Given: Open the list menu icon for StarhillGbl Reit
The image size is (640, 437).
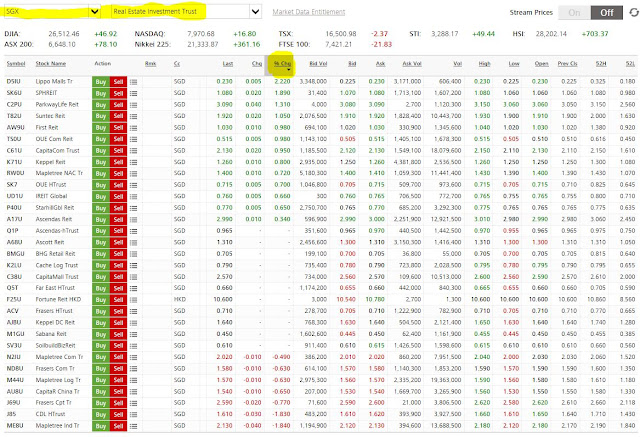Looking at the screenshot, I should click(x=133, y=208).
